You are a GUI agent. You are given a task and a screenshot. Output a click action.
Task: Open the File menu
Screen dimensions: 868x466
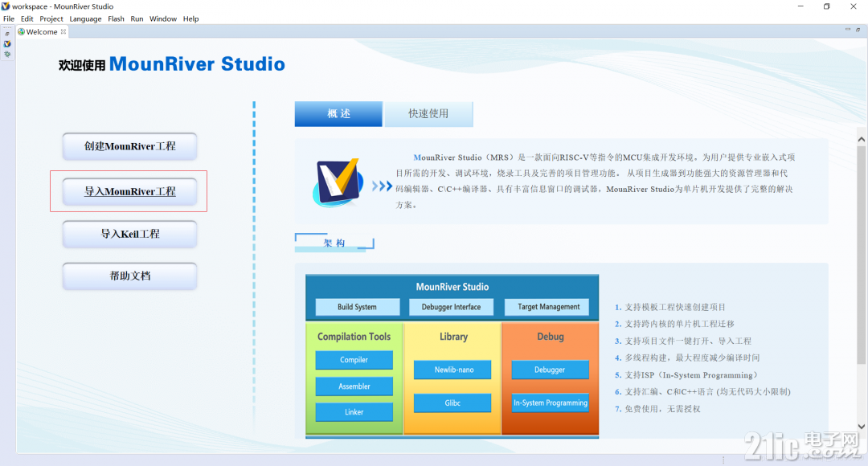point(9,18)
